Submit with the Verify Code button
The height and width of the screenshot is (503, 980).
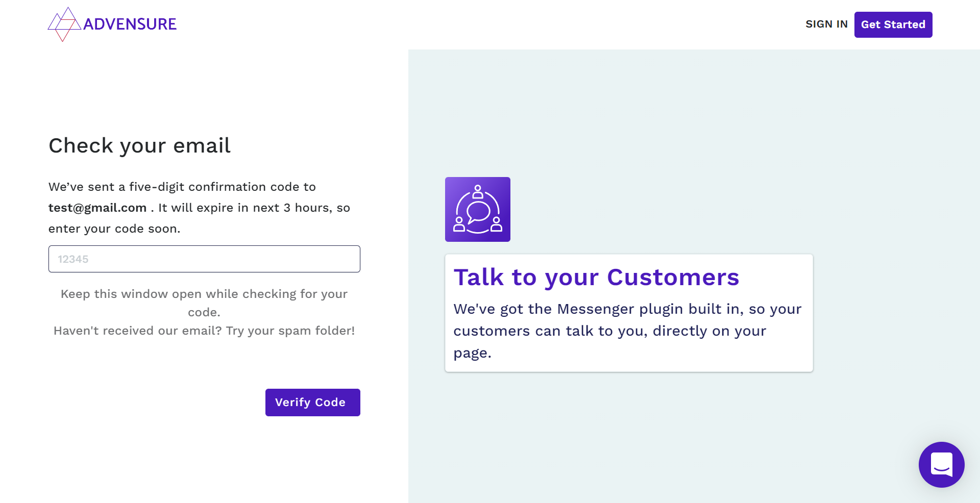tap(312, 403)
